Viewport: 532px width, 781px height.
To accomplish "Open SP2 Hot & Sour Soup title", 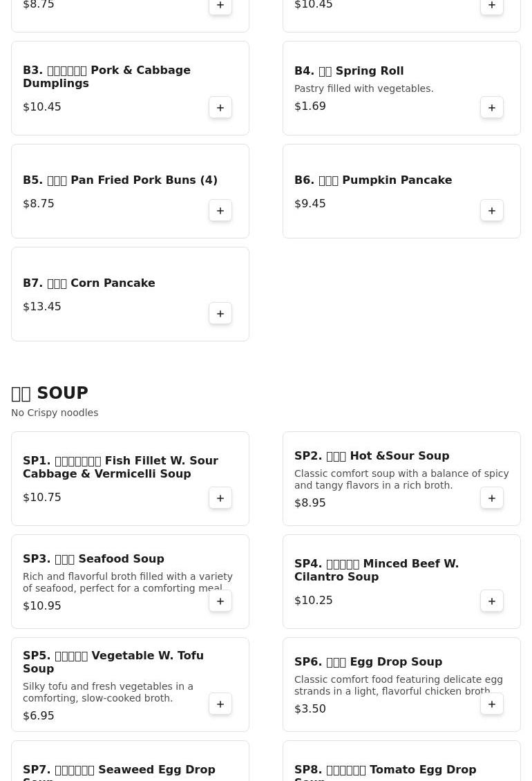I will (372, 456).
